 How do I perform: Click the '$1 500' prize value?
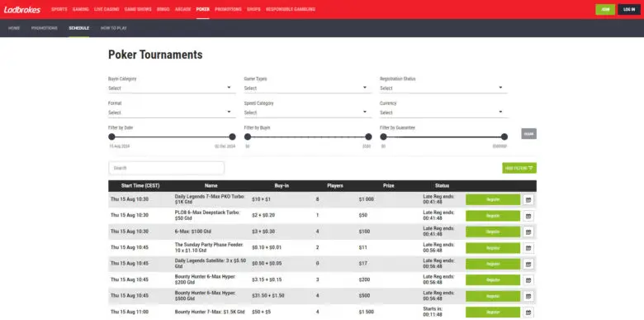coord(367,313)
